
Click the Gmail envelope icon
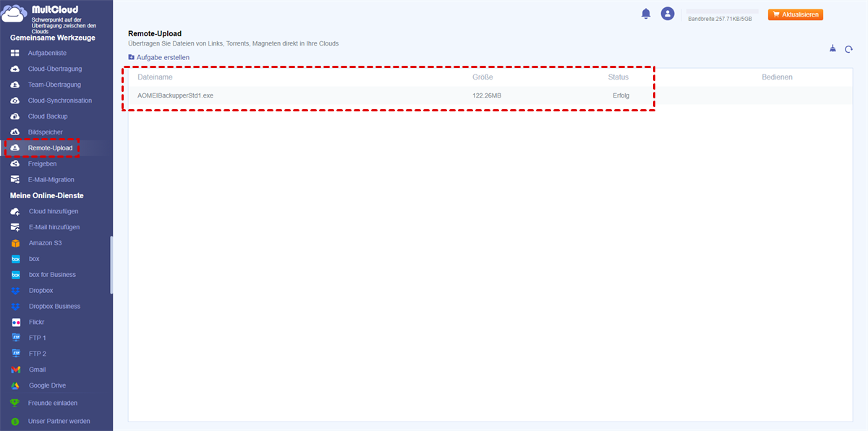(x=15, y=370)
